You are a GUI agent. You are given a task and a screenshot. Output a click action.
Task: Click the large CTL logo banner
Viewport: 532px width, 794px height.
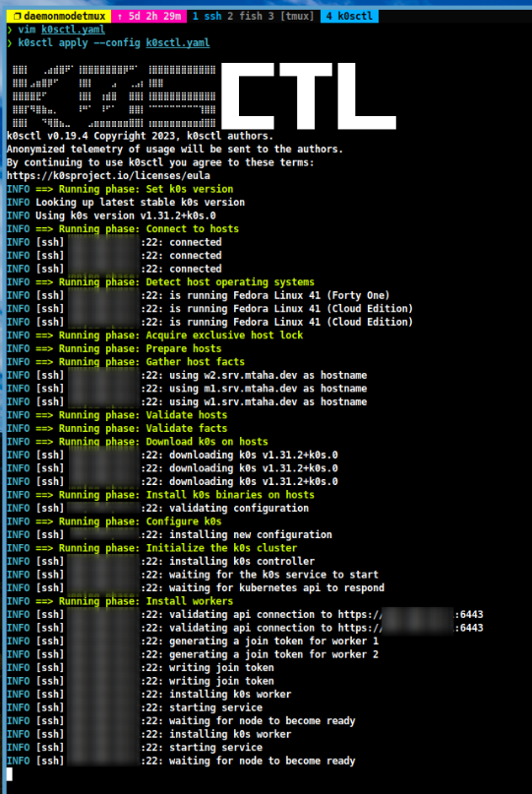[x=308, y=95]
